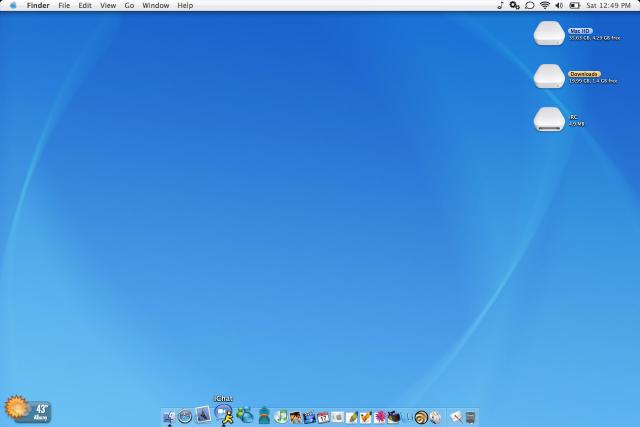Viewport: 640px width, 427px height.
Task: Launch iChat from the Dock
Action: pyautogui.click(x=224, y=414)
